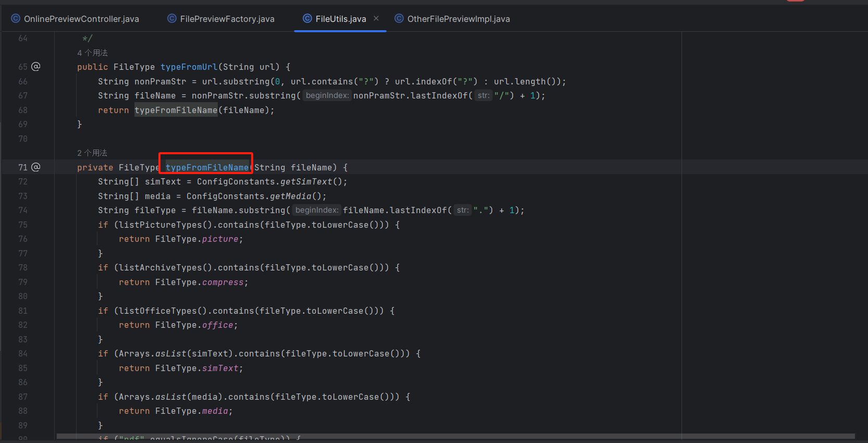Click typeFromFileName in the method declaration line 71

pyautogui.click(x=207, y=167)
